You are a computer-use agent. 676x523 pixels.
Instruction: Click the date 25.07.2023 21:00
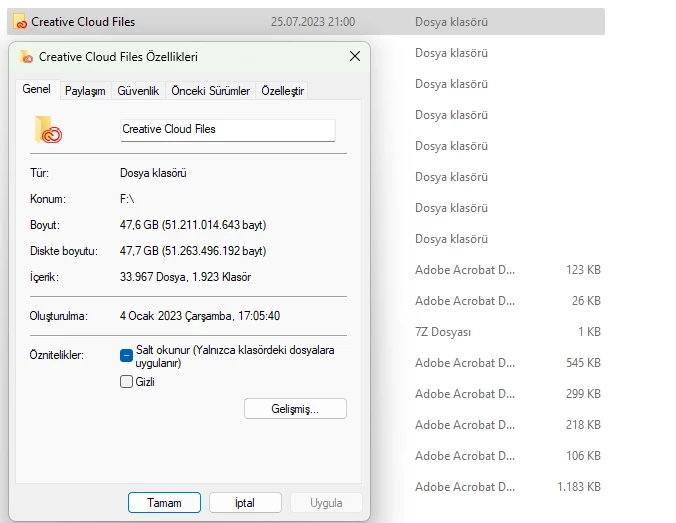pyautogui.click(x=313, y=22)
